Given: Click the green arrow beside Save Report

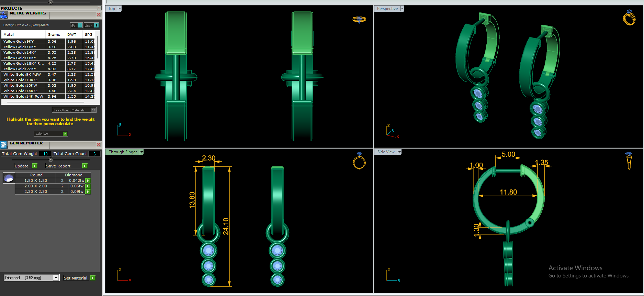Looking at the screenshot, I should point(84,166).
